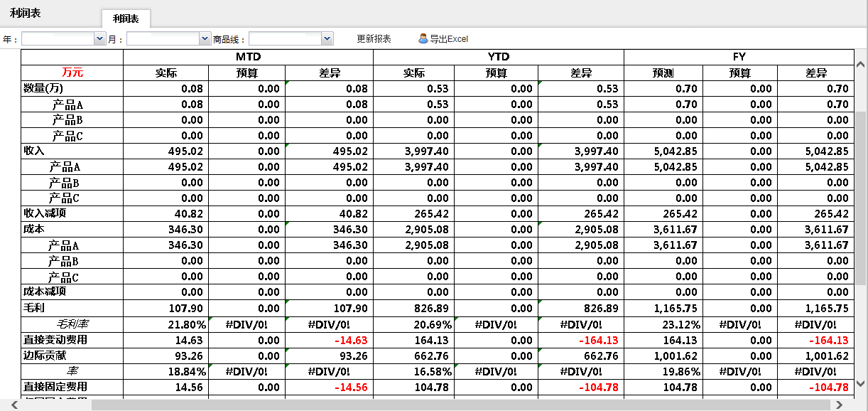Expand the 商品线 product line dropdown
Image resolution: width=868 pixels, height=411 pixels.
point(327,39)
